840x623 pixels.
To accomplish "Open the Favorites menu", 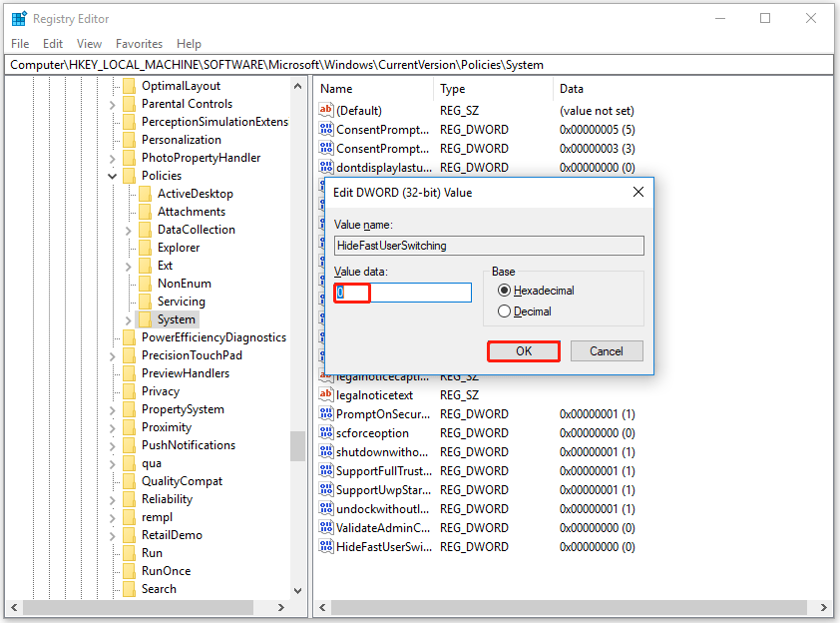I will (139, 43).
